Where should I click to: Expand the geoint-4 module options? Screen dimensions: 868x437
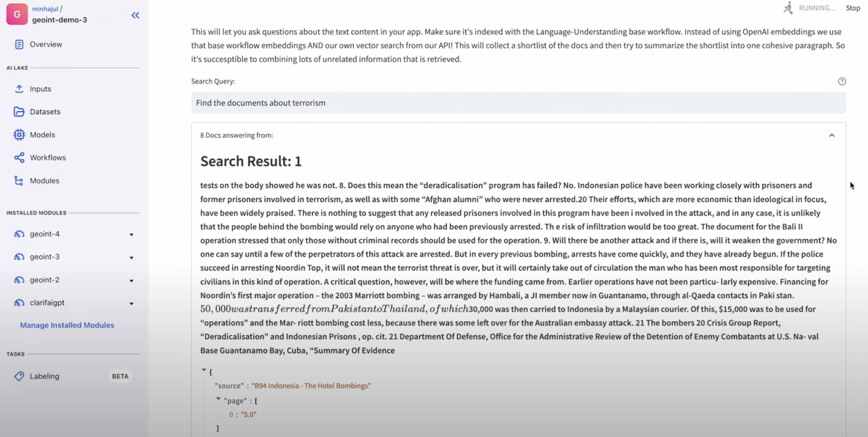point(131,234)
